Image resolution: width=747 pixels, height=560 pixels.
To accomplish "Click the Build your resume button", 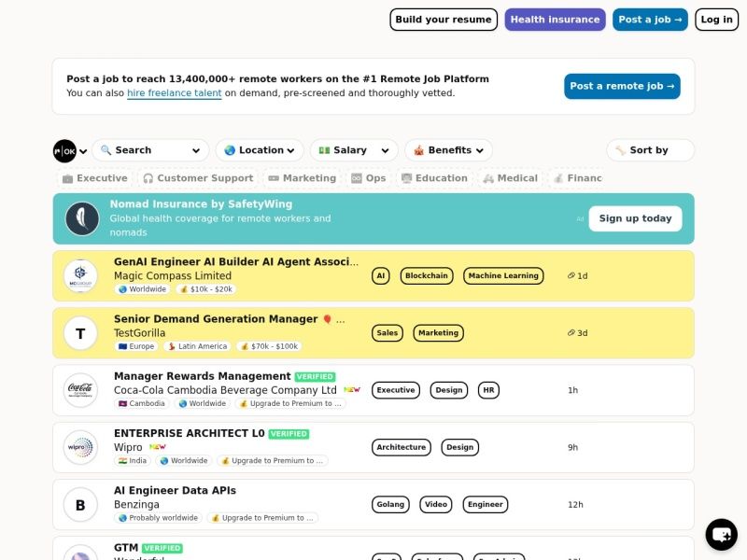I will (444, 20).
